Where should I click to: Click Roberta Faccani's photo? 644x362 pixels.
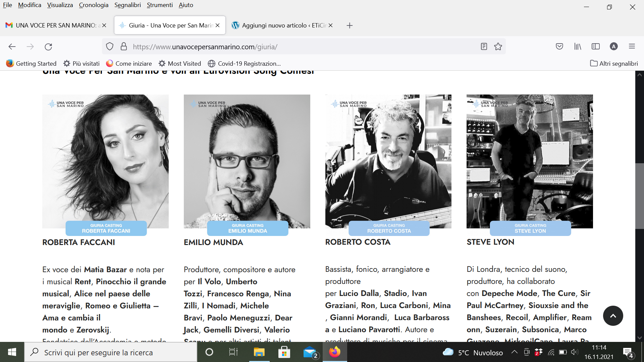105,161
